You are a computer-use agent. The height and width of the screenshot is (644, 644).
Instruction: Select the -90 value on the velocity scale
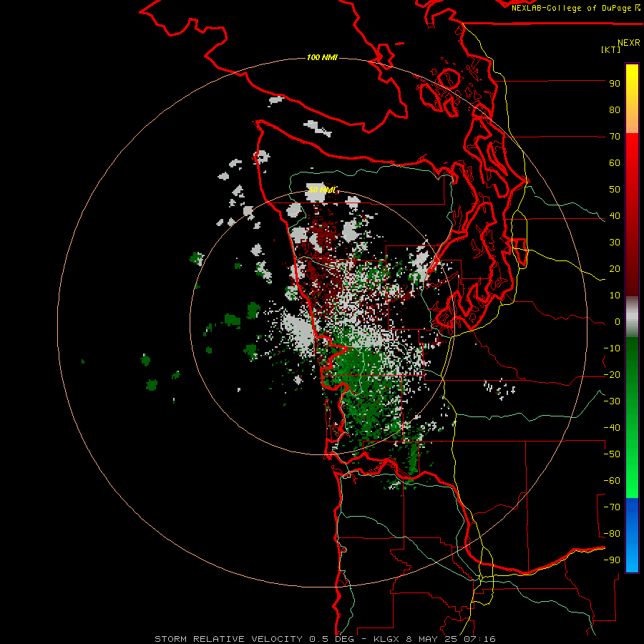612,560
